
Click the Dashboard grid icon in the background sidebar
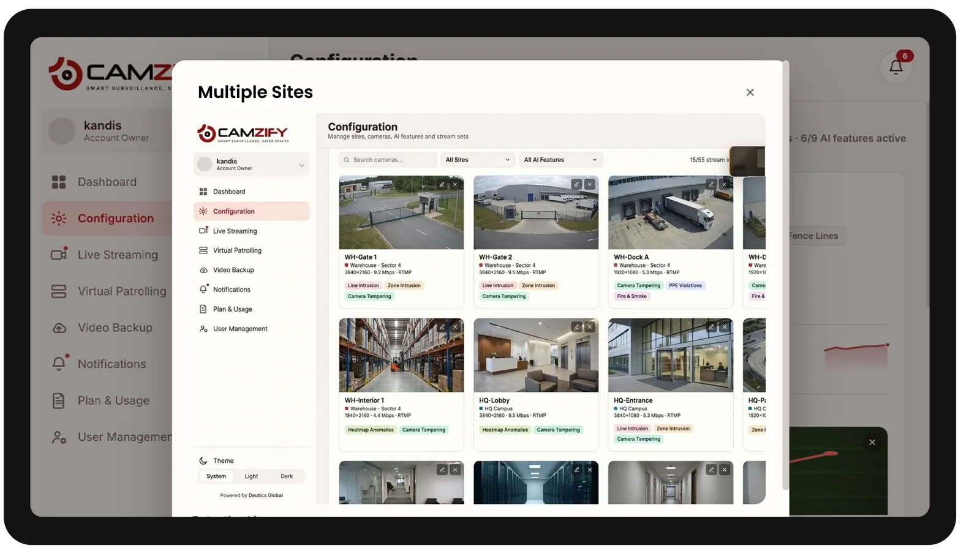coord(59,182)
